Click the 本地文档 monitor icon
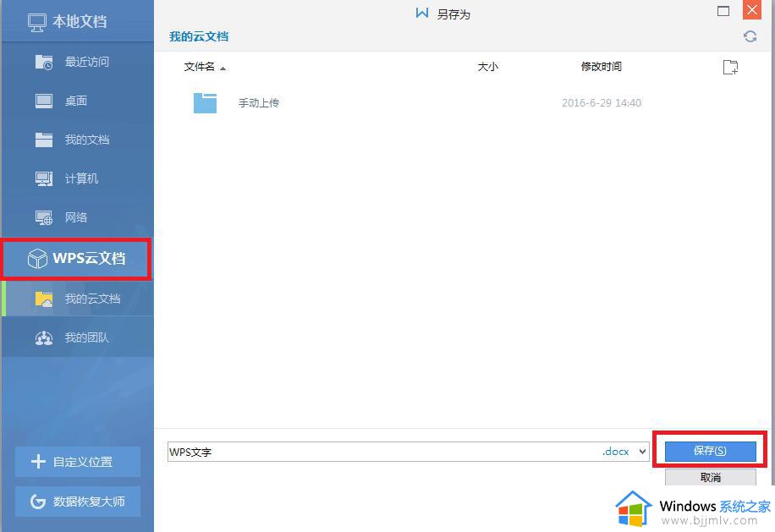 (x=37, y=23)
